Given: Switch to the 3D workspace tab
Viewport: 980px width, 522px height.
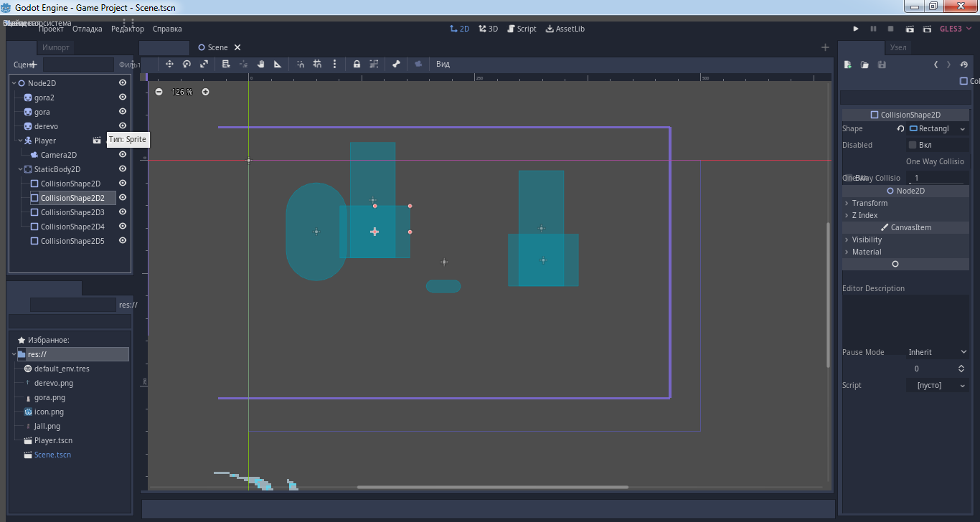Looking at the screenshot, I should (488, 29).
